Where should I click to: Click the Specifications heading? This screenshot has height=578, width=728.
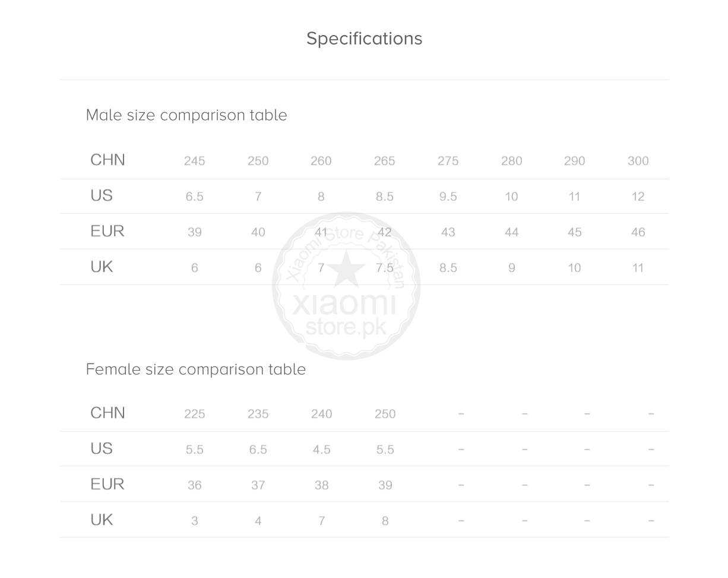click(x=364, y=39)
